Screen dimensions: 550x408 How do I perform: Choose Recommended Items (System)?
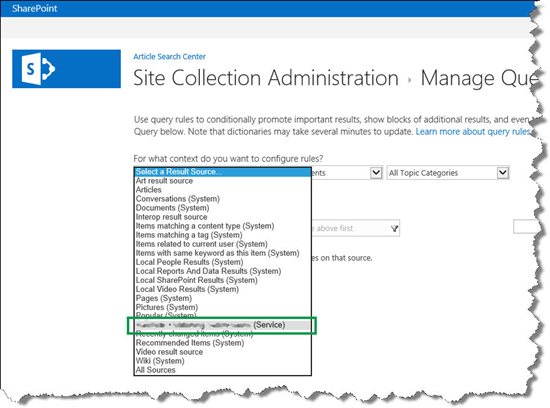[222, 343]
